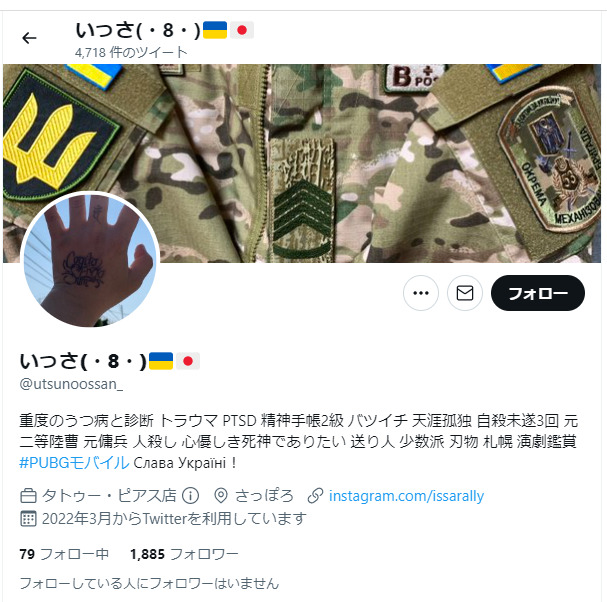Click the briefcase category icon
Image resolution: width=607 pixels, height=602 pixels.
28,496
